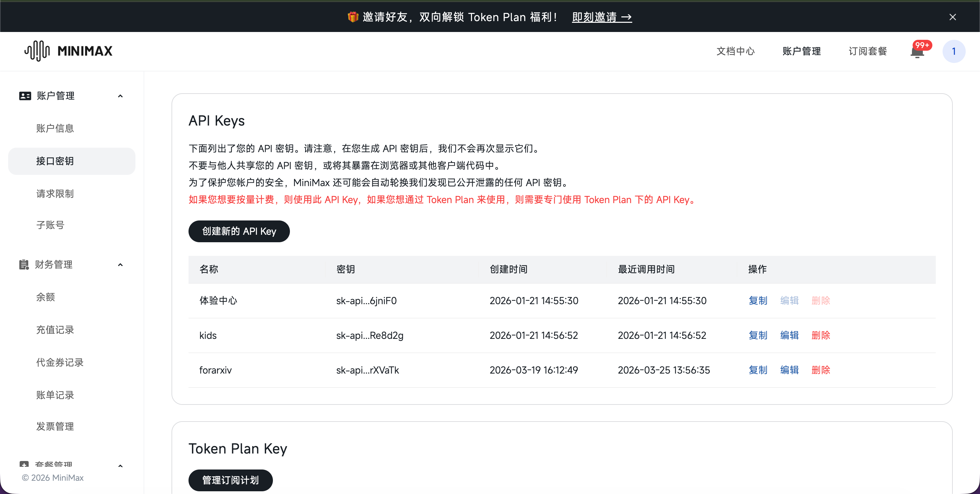980x494 pixels.
Task: Copy the 体验中心 API key
Action: (758, 301)
